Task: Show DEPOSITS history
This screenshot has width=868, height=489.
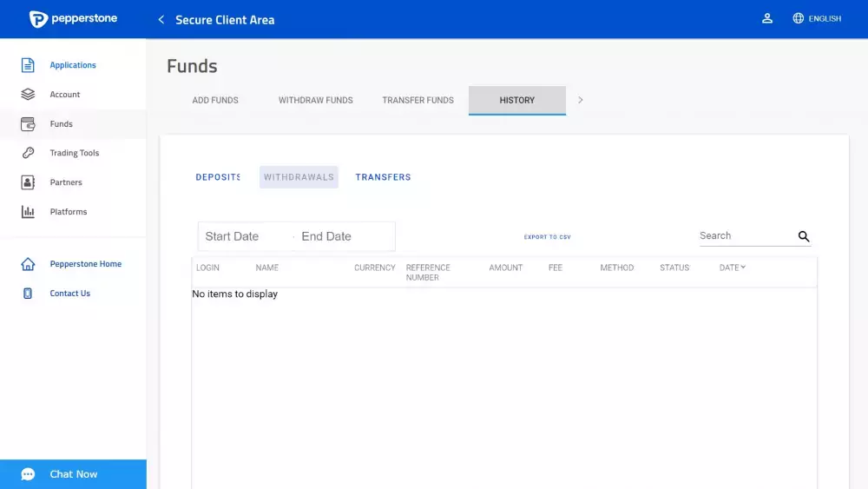Action: (x=218, y=177)
